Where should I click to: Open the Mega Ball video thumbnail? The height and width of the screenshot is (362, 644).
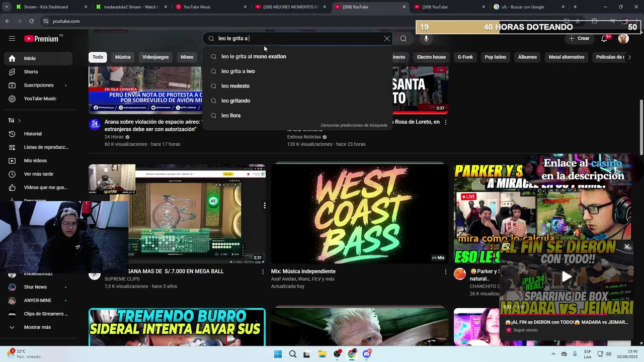(x=177, y=213)
